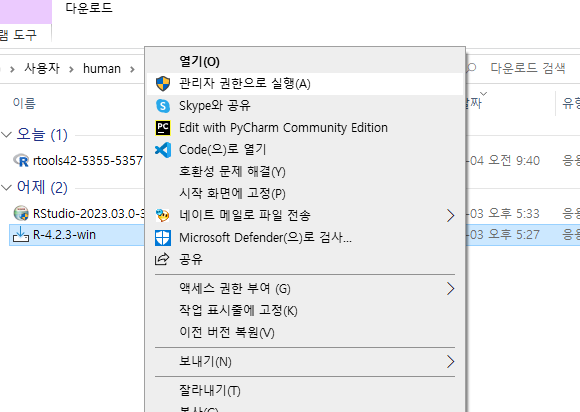Click the human breadcrumb in address bar

pos(102,69)
